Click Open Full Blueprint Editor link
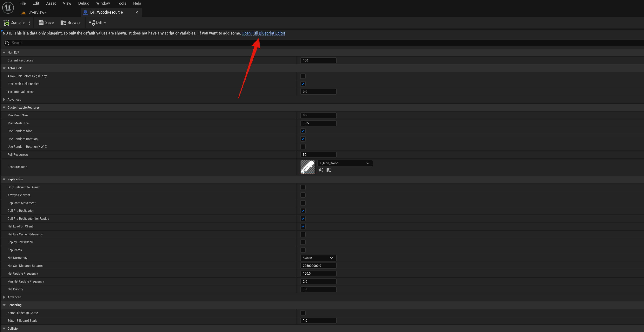 pos(263,33)
